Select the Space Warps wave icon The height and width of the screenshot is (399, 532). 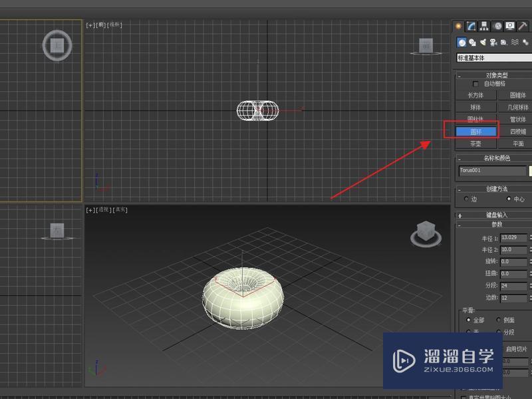515,43
